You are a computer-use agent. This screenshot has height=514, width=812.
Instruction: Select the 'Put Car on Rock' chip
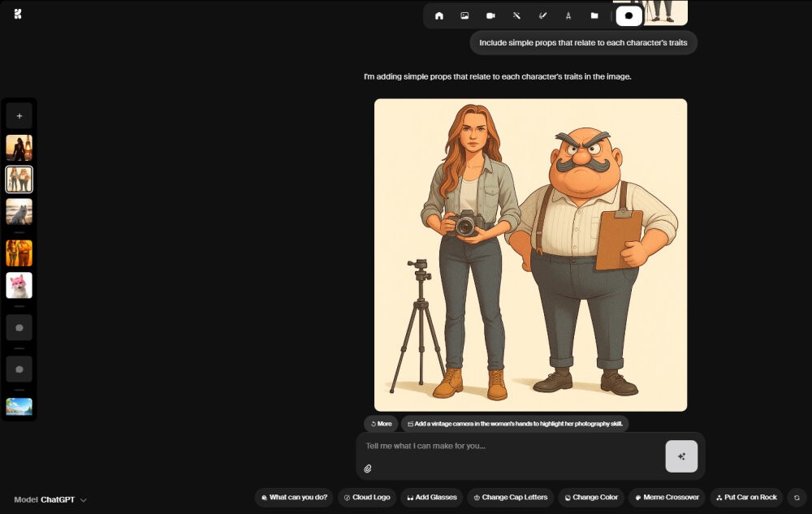click(x=746, y=498)
